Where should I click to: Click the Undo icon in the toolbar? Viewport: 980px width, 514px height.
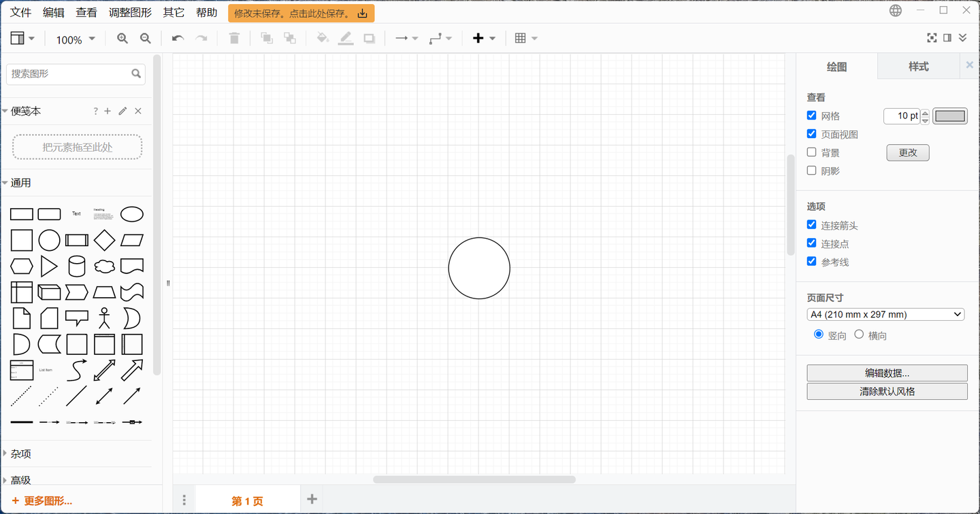[x=177, y=38]
